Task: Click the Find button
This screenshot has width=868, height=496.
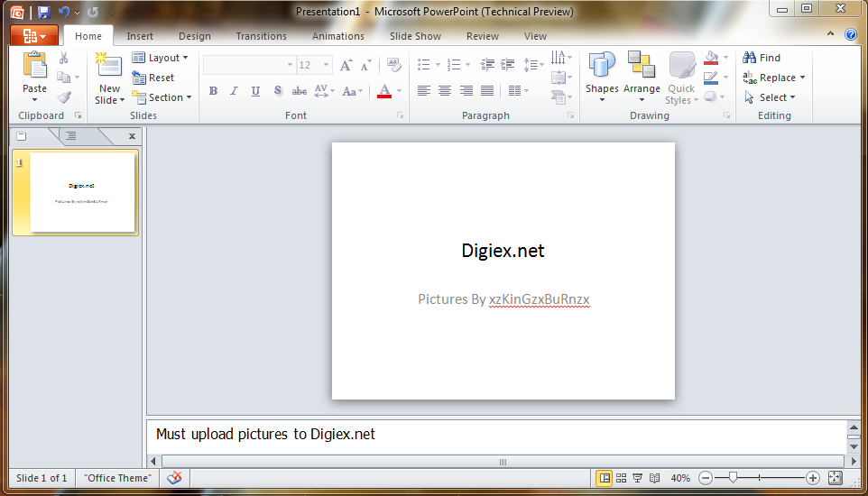Action: point(762,58)
